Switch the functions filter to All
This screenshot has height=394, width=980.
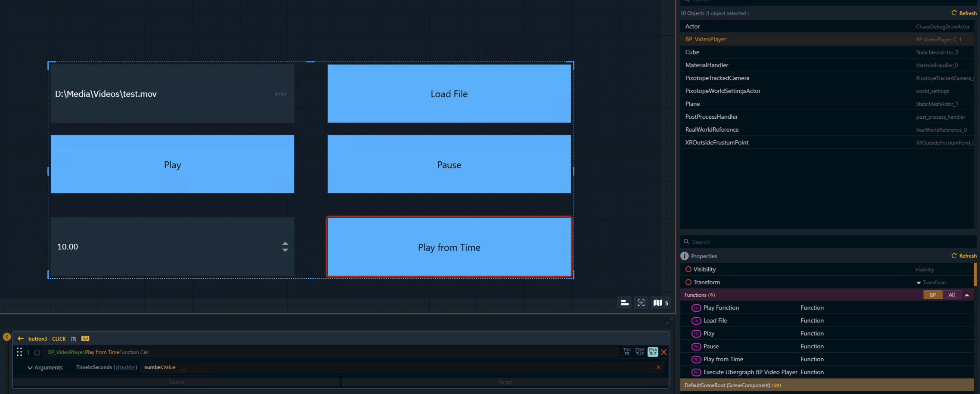point(952,295)
